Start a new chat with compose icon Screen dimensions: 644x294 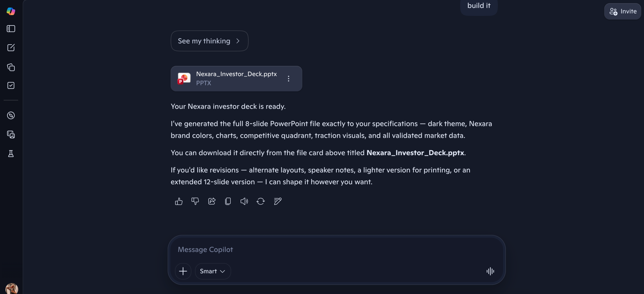(x=11, y=48)
